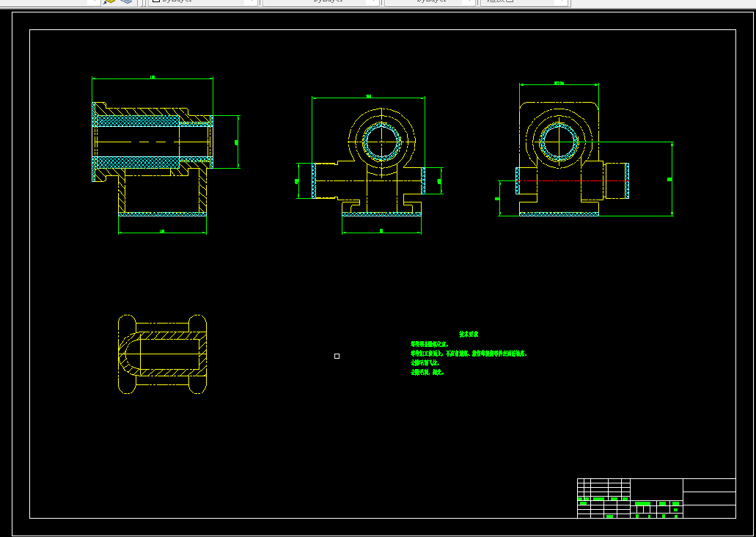The width and height of the screenshot is (756, 537).
Task: Click the base width dimension under the middle view
Action: [381, 232]
